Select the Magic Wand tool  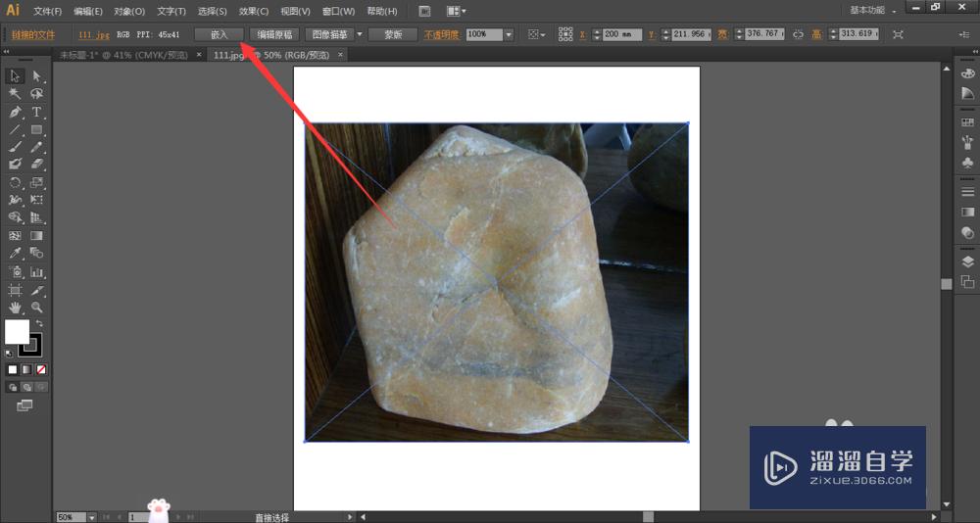pos(15,94)
